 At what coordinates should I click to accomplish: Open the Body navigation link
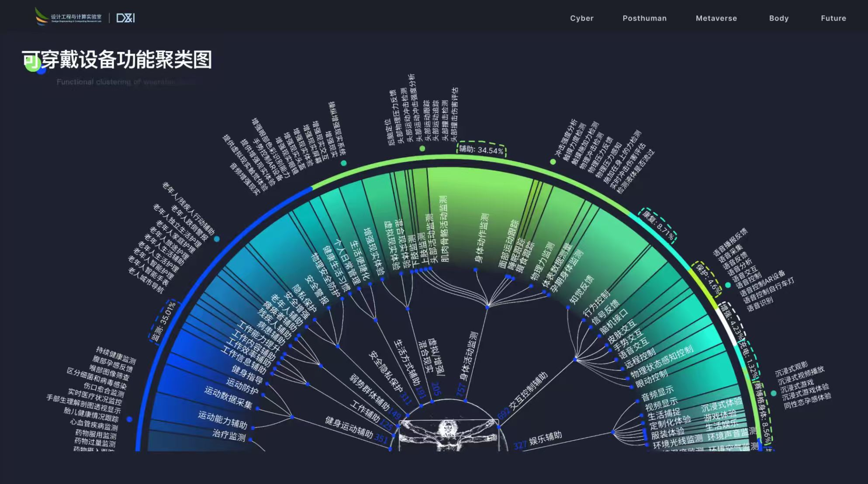[x=778, y=18]
